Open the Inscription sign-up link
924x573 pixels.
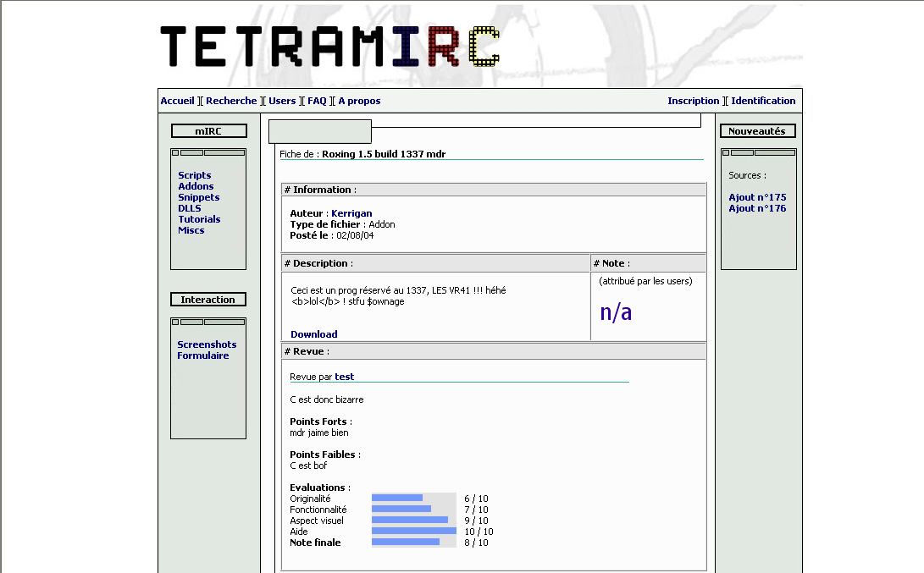[694, 101]
